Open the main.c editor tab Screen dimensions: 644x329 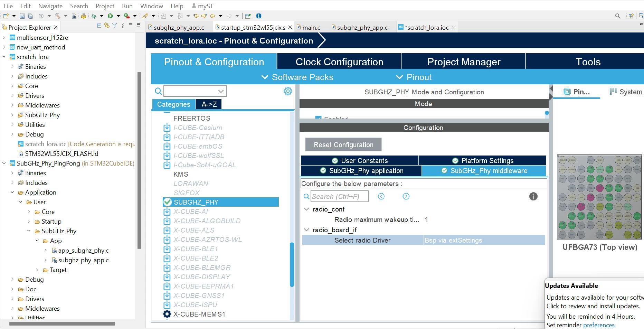pos(309,27)
